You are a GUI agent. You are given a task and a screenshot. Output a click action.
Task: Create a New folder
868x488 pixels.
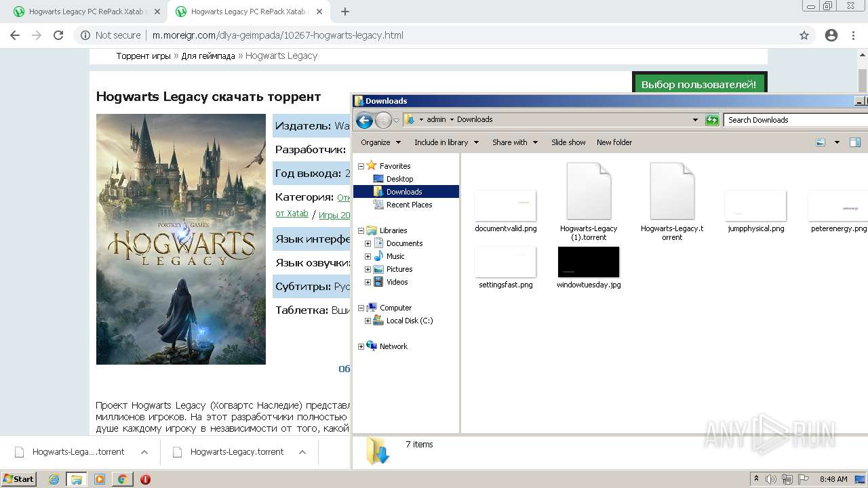tap(614, 142)
